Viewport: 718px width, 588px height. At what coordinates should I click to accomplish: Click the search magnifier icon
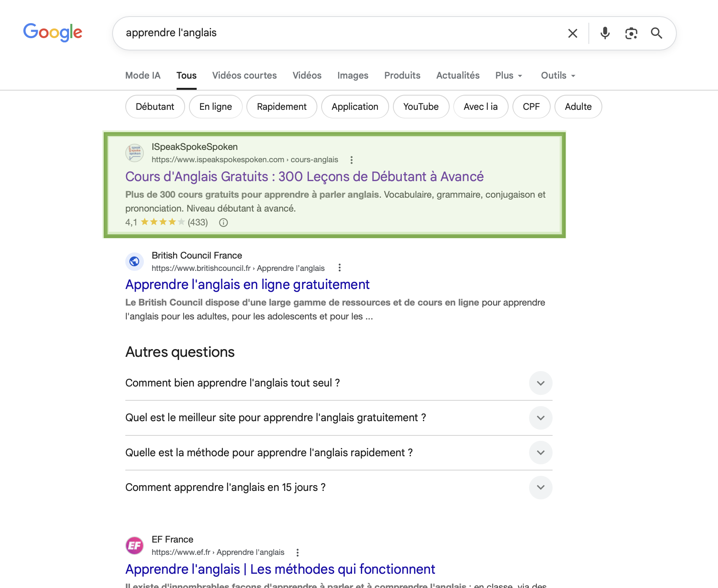[x=657, y=33]
